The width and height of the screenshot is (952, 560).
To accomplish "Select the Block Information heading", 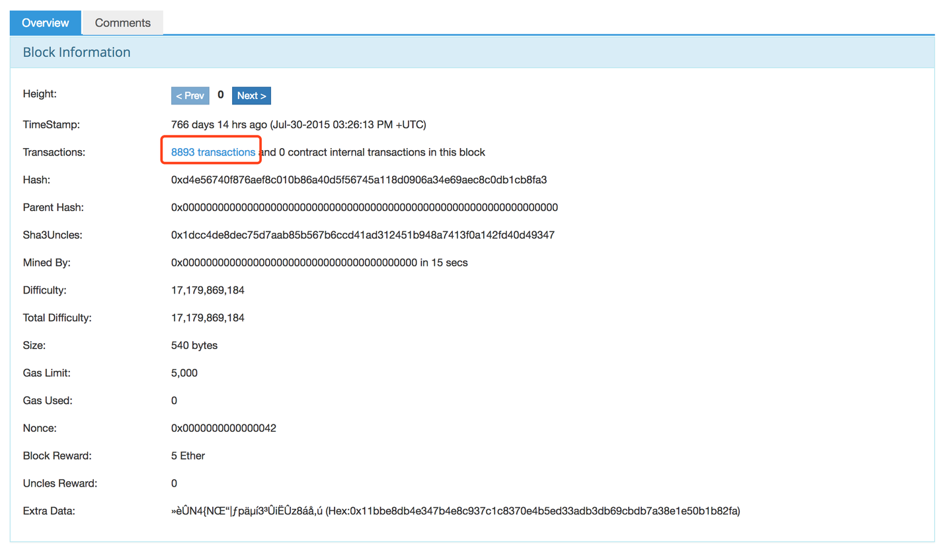I will [x=77, y=52].
